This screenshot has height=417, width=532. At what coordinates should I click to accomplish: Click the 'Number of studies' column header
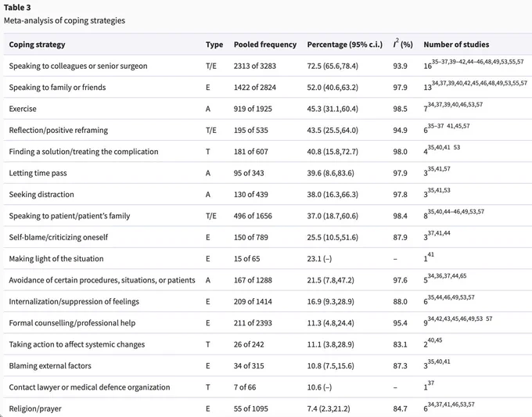tap(456, 45)
